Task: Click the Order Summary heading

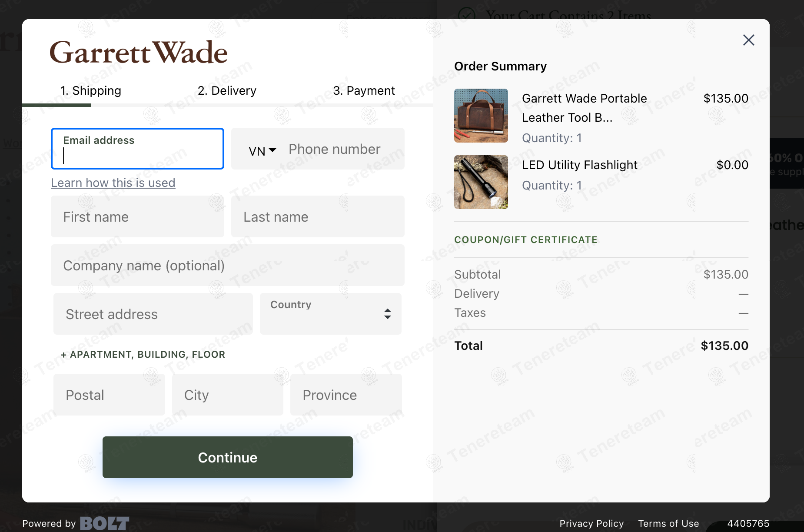Action: tap(500, 66)
